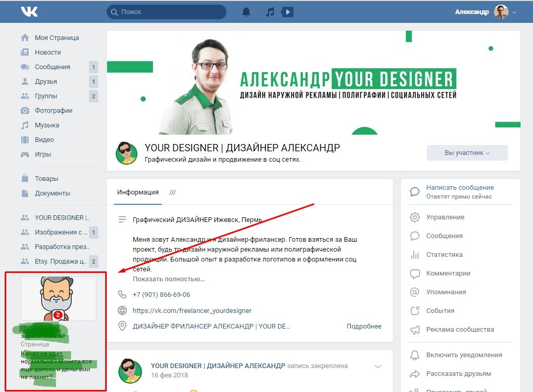Open Разработка през.. group shortcut
This screenshot has width=533, height=392.
click(62, 247)
